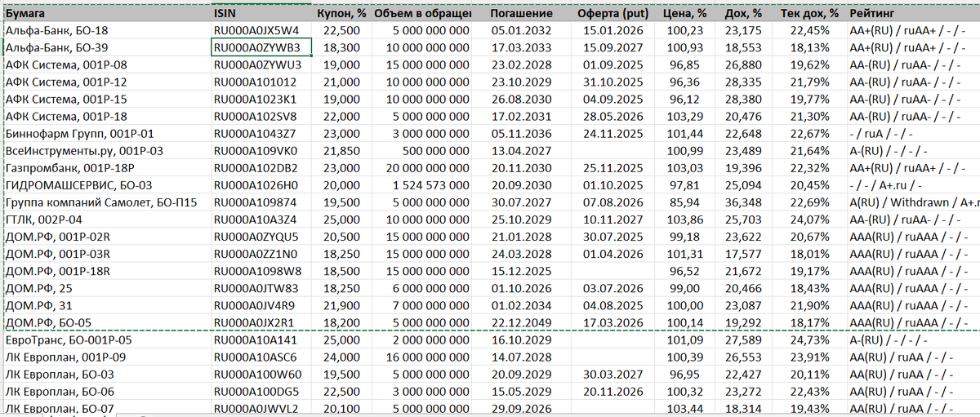Select ISIN cell RU000A101012
The image size is (980, 417).
pyautogui.click(x=261, y=82)
